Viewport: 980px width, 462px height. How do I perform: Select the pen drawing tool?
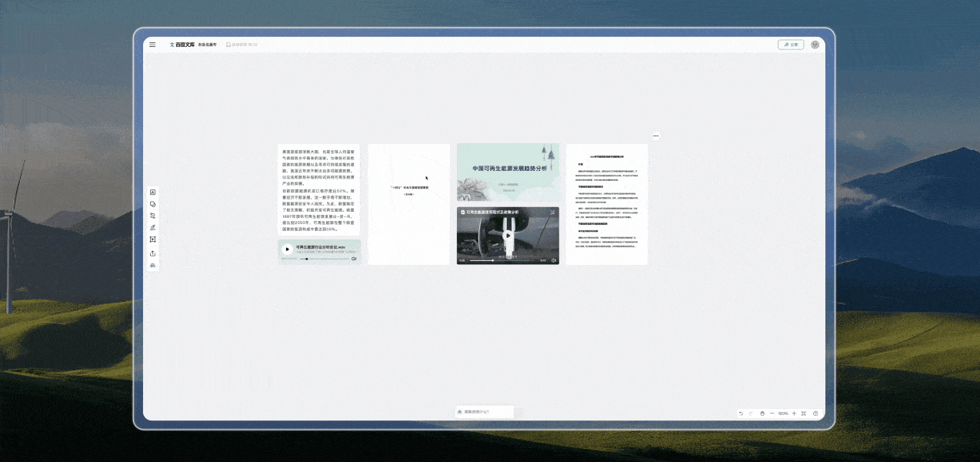152,228
